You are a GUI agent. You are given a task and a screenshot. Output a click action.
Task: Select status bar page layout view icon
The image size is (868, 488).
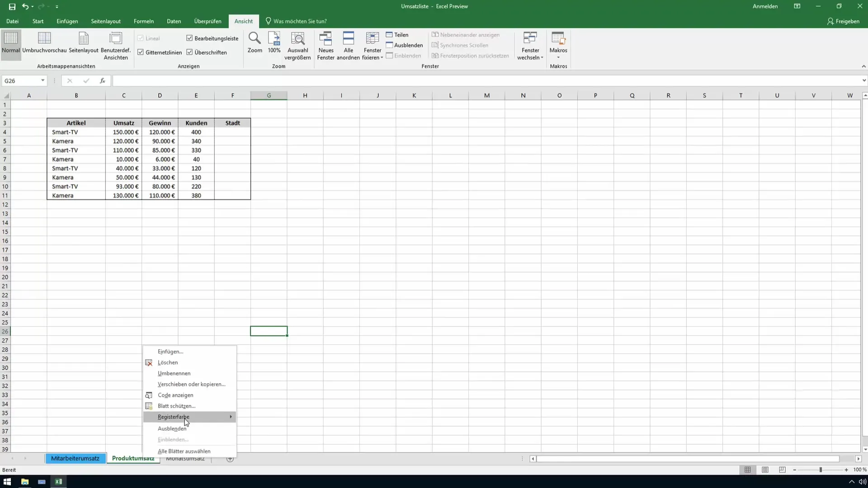tap(765, 470)
